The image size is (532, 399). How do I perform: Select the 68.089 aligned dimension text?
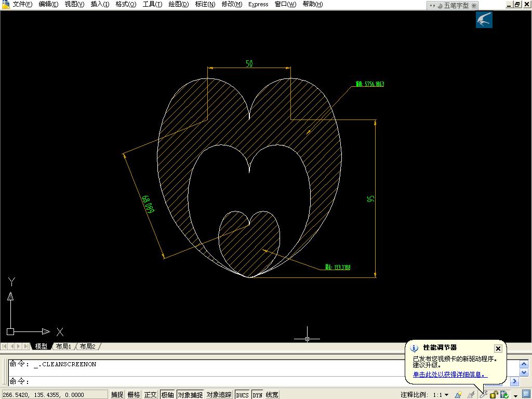pos(148,204)
